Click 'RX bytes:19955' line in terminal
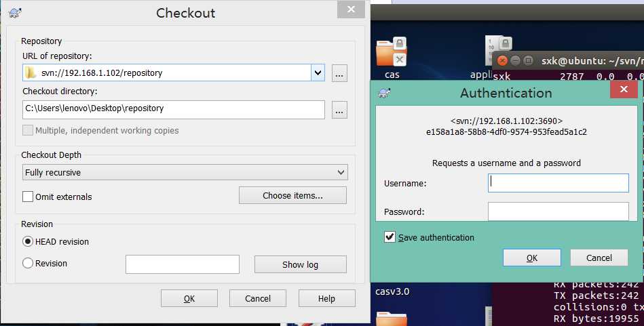 (x=596, y=319)
